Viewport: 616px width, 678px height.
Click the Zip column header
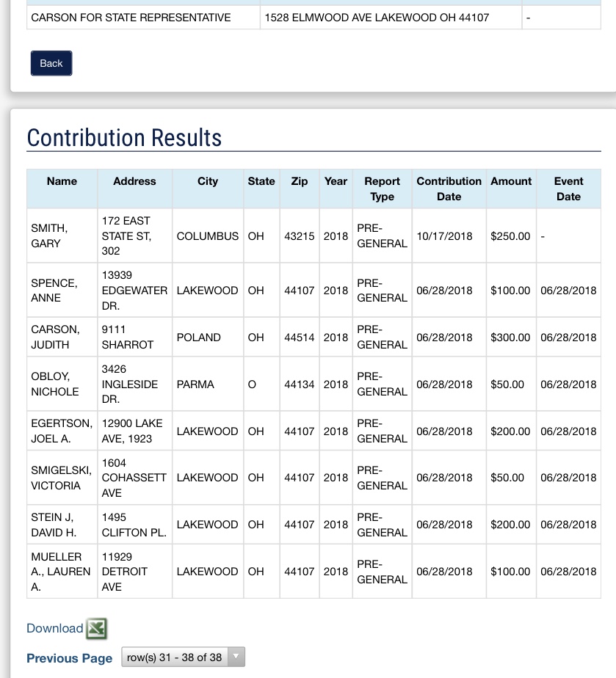tap(300, 181)
